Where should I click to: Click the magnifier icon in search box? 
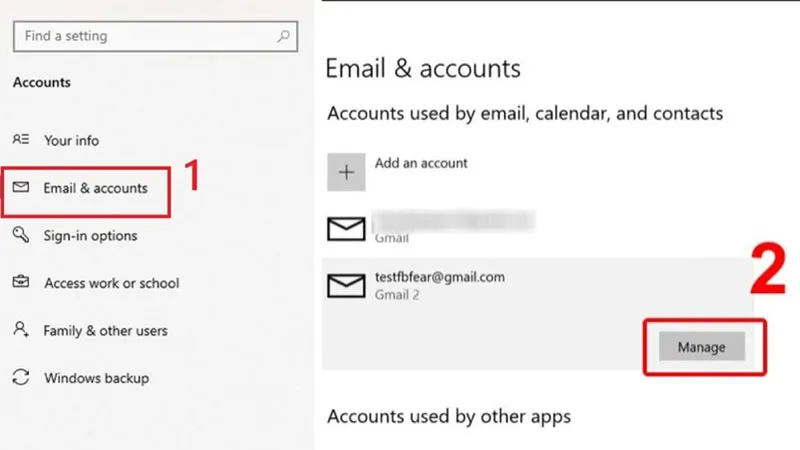284,36
